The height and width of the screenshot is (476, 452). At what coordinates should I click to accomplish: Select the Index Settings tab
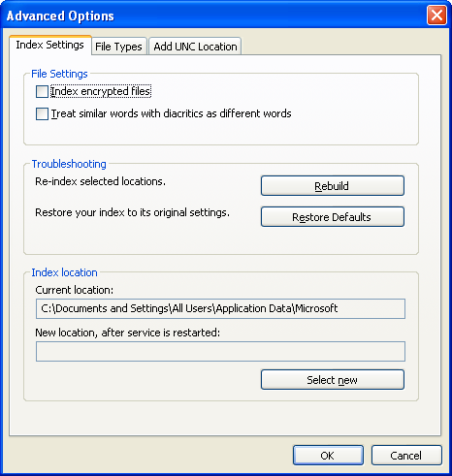pyautogui.click(x=50, y=45)
